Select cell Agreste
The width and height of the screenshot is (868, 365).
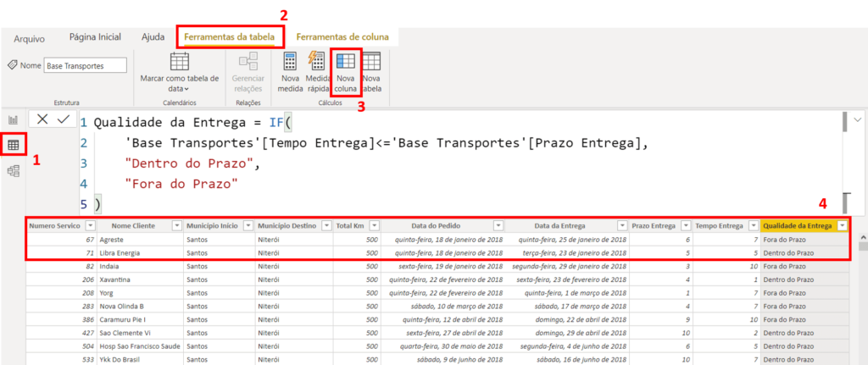(141, 240)
